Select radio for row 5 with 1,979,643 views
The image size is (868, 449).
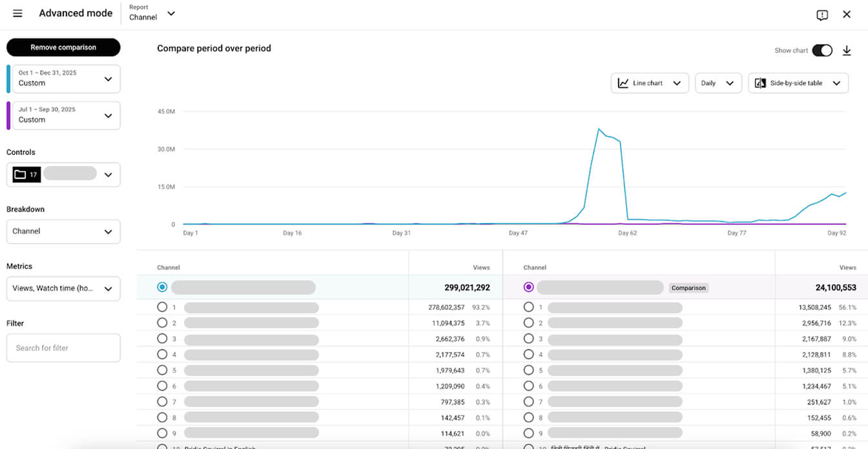tap(162, 370)
